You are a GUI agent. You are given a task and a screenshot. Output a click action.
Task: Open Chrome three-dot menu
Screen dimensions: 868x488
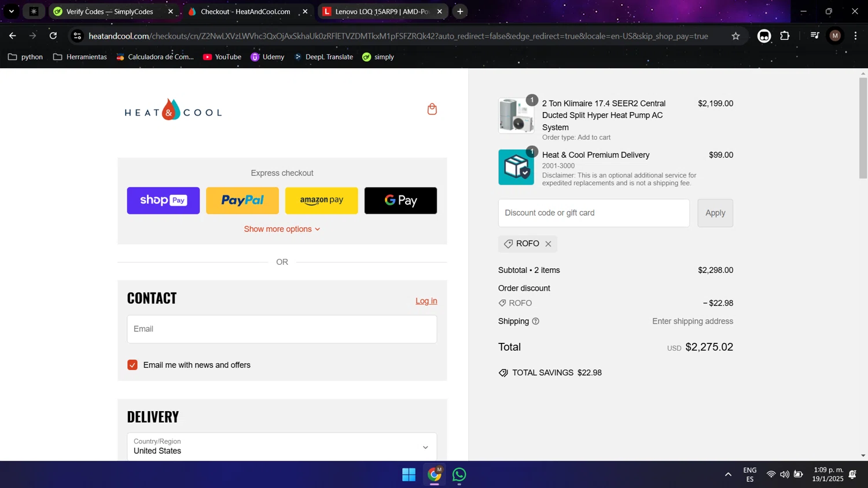pyautogui.click(x=855, y=36)
